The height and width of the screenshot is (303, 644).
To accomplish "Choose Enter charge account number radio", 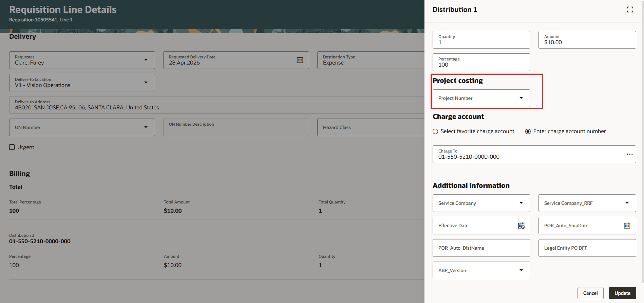I will tap(528, 131).
